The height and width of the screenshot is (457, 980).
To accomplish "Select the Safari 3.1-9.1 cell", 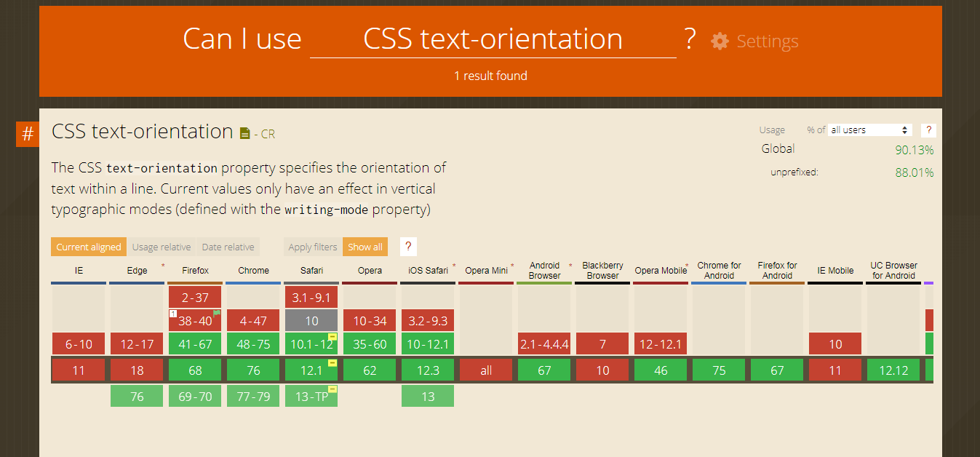I will [x=311, y=297].
